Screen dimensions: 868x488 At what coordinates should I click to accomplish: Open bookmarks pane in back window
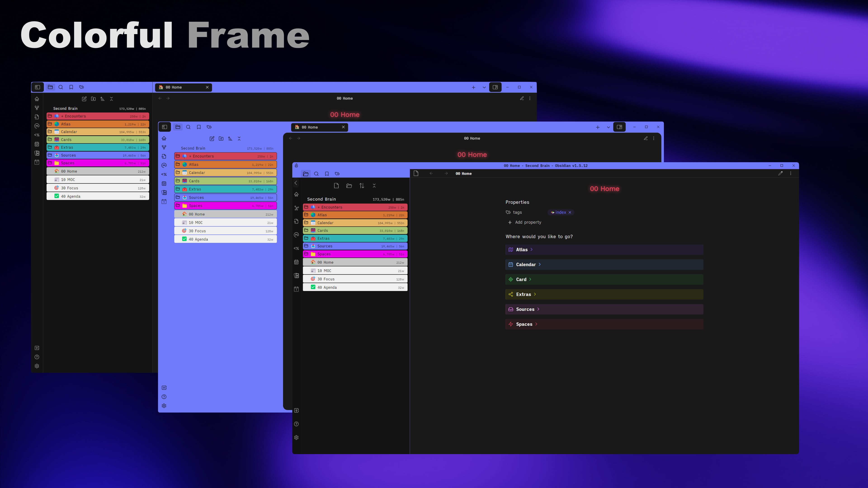[71, 87]
